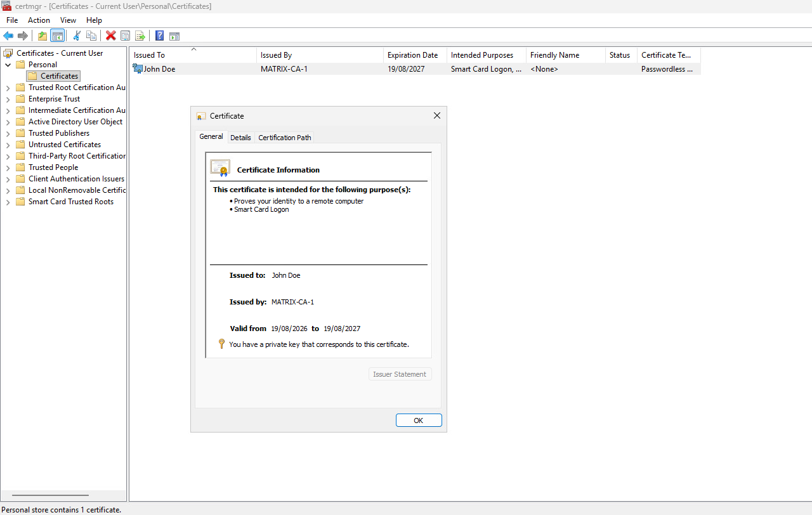The width and height of the screenshot is (812, 515).
Task: Click the Copy toolbar icon
Action: point(91,36)
